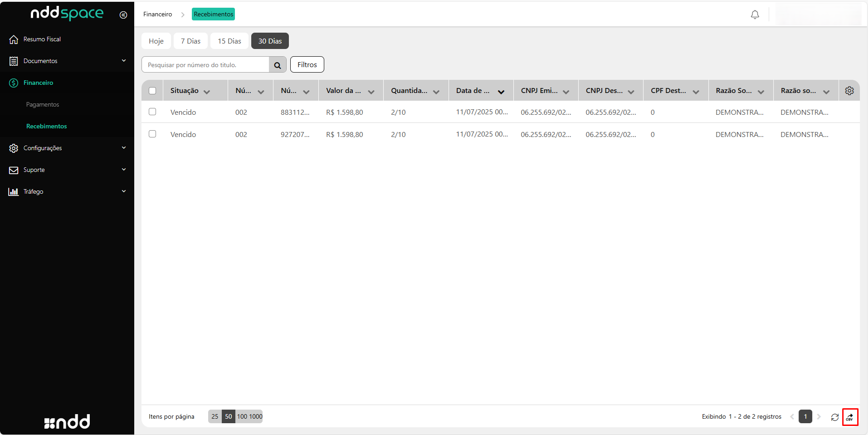Image resolution: width=868 pixels, height=435 pixels.
Task: Collapse the sidebar with the arrow icon
Action: click(123, 15)
